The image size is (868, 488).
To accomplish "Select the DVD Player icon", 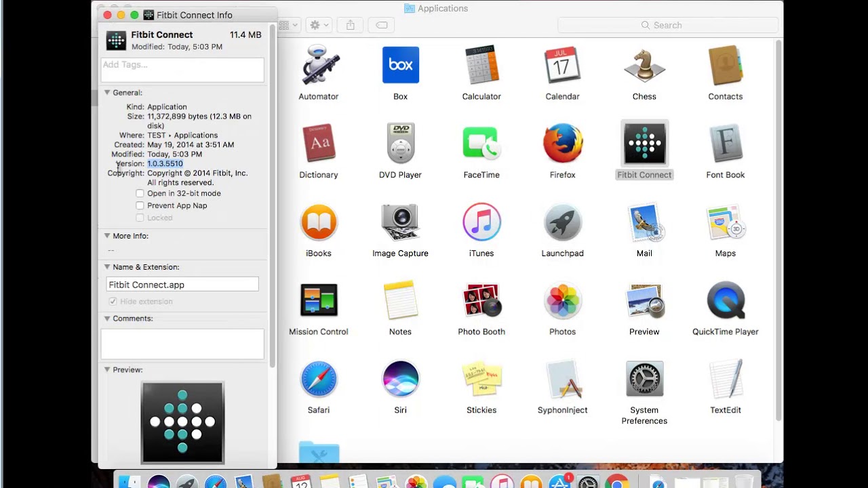I will coord(400,143).
